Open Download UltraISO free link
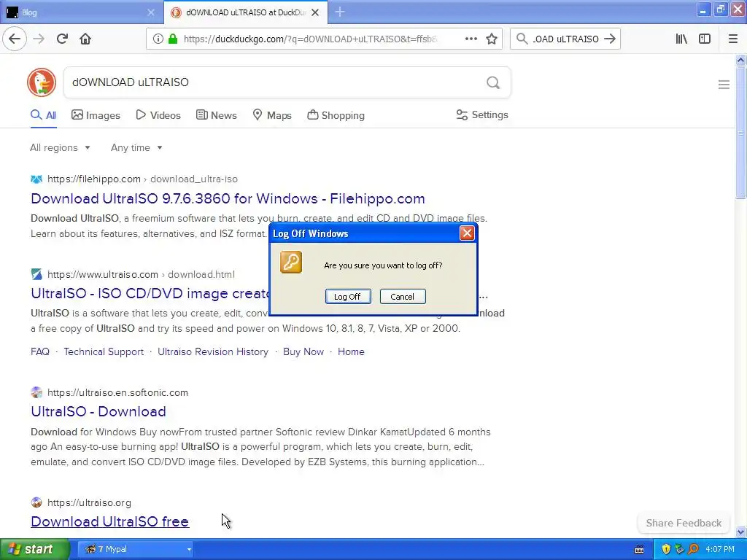This screenshot has height=560, width=747. click(x=109, y=521)
